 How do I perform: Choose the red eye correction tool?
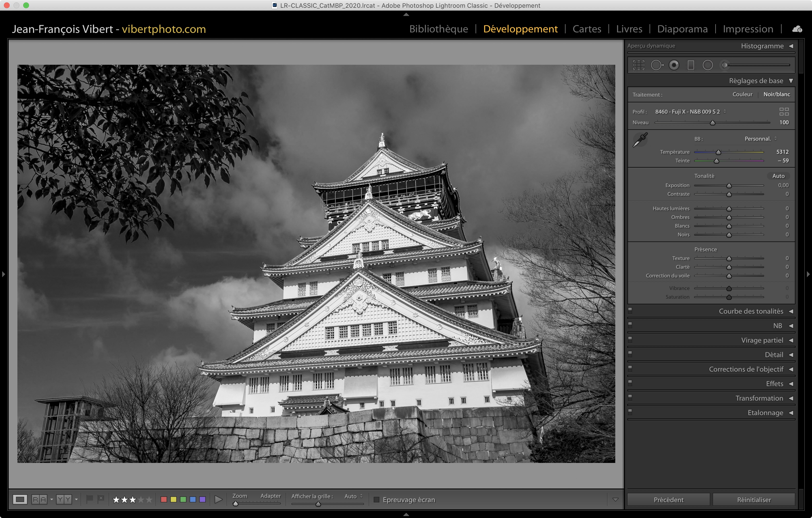[x=674, y=65]
